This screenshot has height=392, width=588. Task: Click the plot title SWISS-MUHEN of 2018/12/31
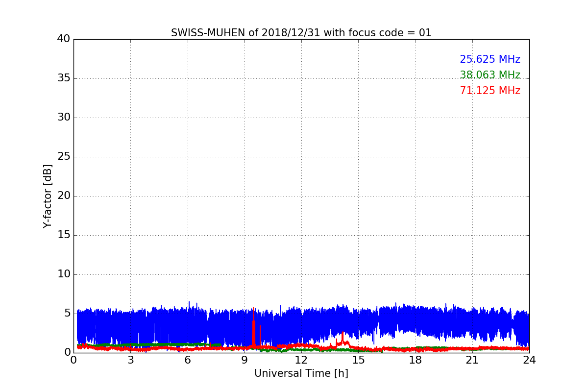click(301, 33)
